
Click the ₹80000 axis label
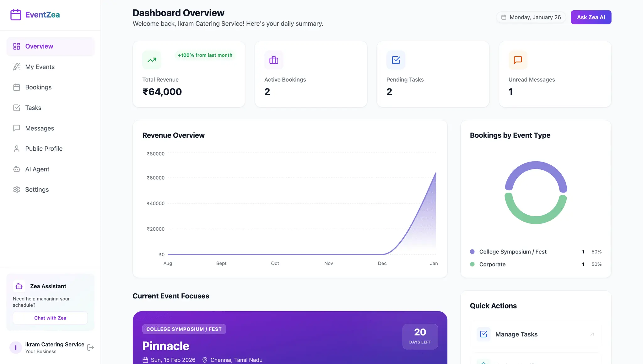[156, 154]
